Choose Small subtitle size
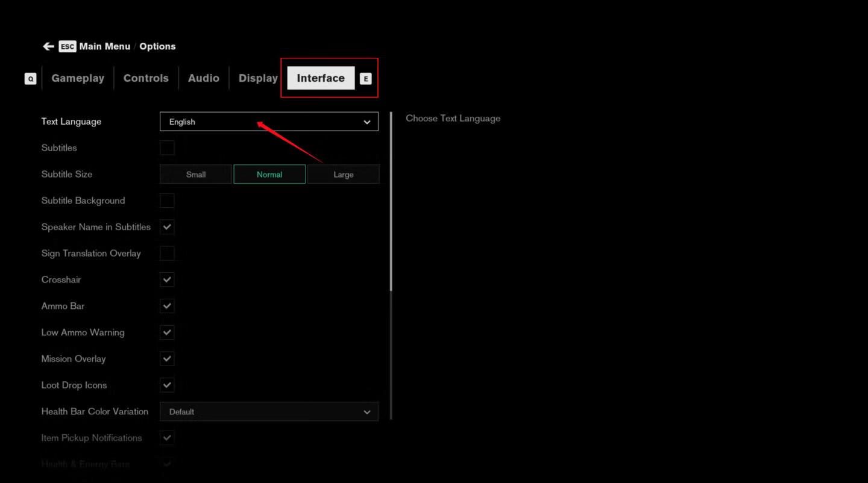 (x=196, y=175)
